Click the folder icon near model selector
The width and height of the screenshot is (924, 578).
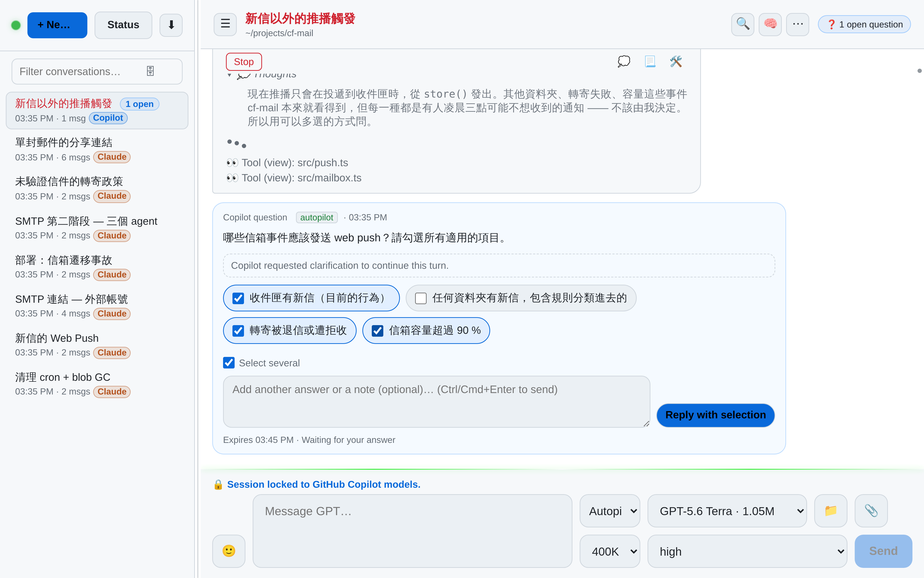tap(830, 511)
